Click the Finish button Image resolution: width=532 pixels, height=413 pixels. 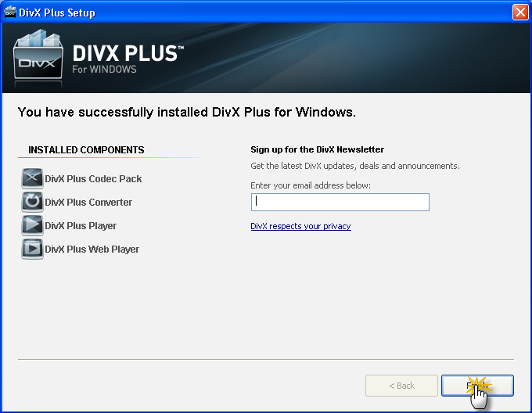pos(477,386)
